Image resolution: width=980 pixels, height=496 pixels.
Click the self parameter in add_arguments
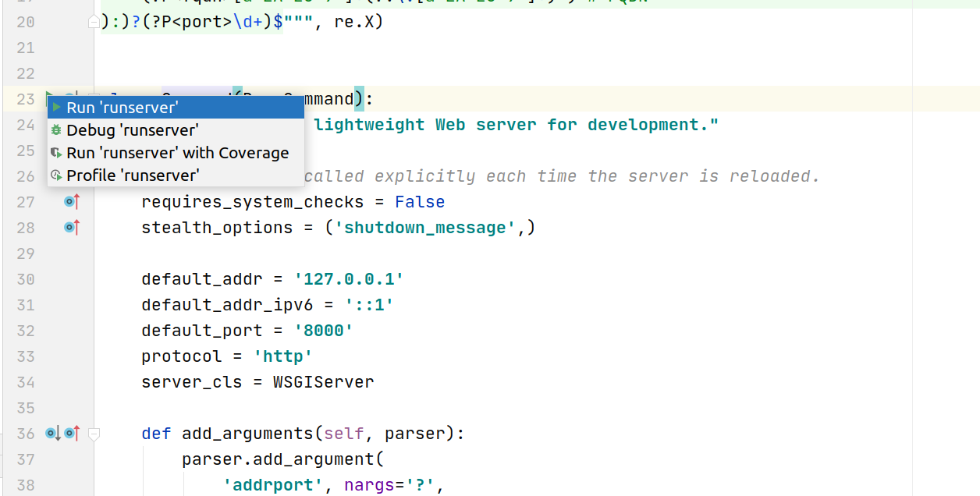pos(343,434)
